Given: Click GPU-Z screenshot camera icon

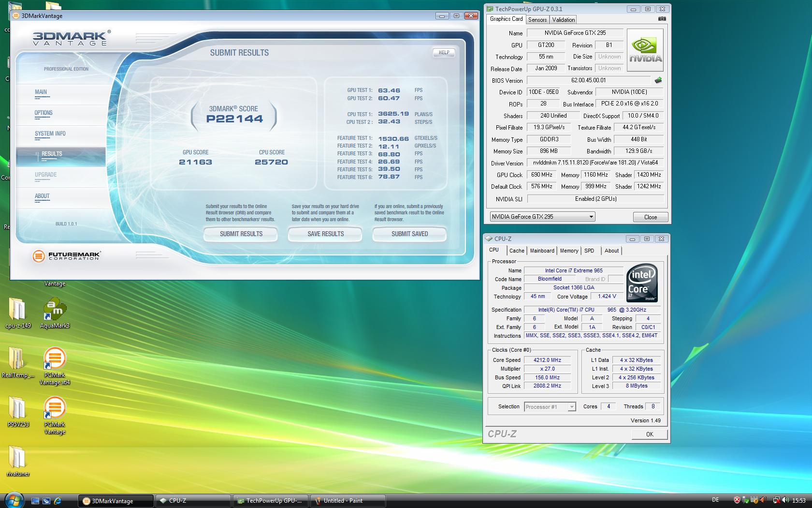Looking at the screenshot, I should [x=662, y=19].
